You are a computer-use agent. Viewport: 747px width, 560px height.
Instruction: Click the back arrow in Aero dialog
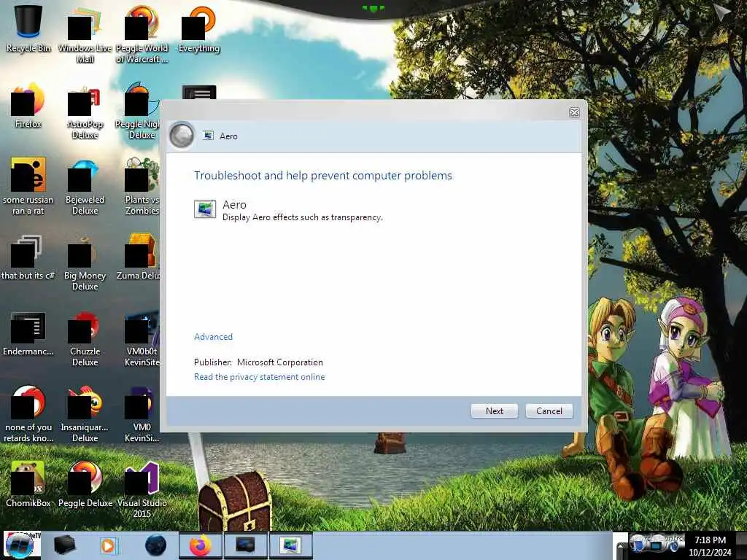182,136
